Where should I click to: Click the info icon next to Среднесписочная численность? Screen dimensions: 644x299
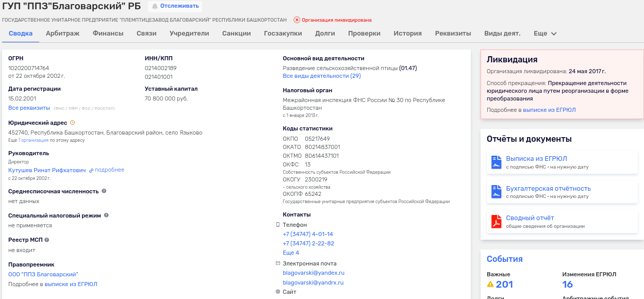pyautogui.click(x=104, y=191)
